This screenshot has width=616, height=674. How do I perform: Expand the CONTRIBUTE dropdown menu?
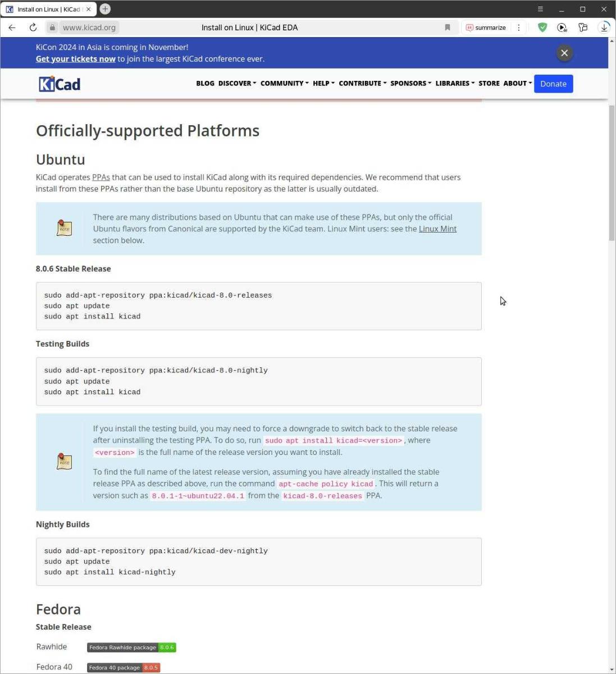[362, 83]
